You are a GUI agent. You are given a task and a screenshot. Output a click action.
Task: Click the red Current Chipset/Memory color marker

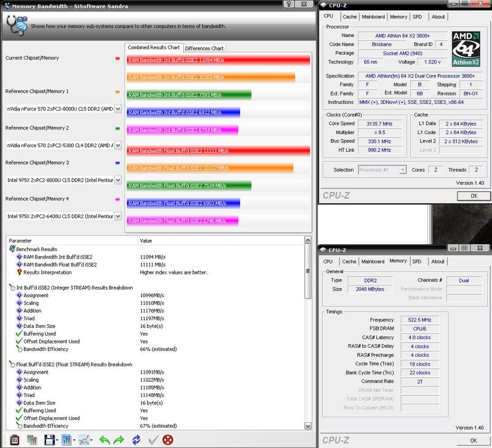117,58
